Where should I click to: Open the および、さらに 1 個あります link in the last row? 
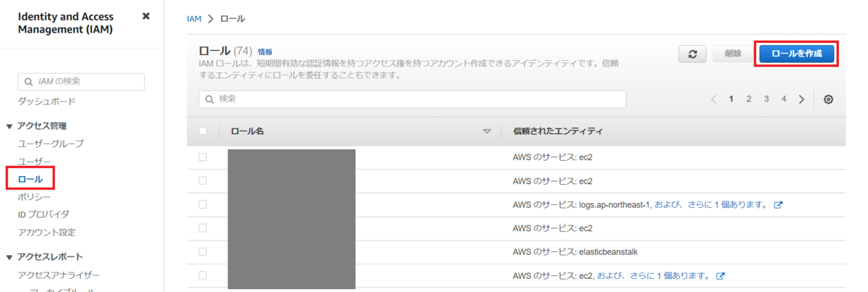click(653, 275)
